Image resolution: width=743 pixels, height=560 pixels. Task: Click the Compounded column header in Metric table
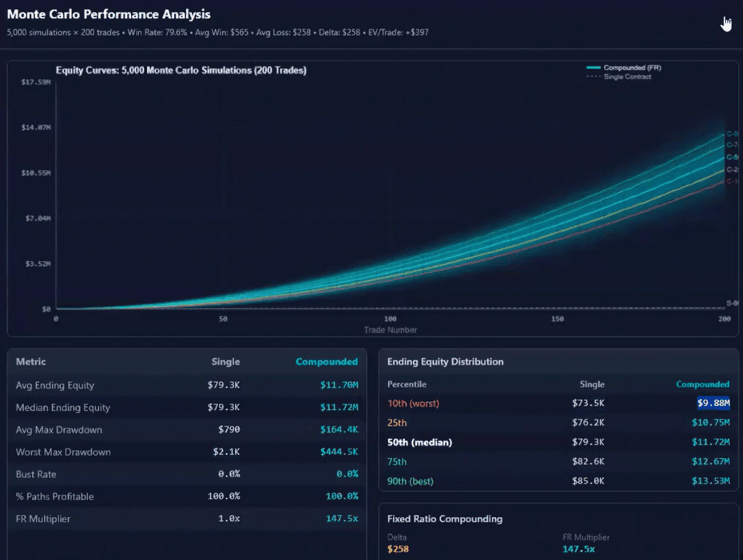click(x=326, y=362)
